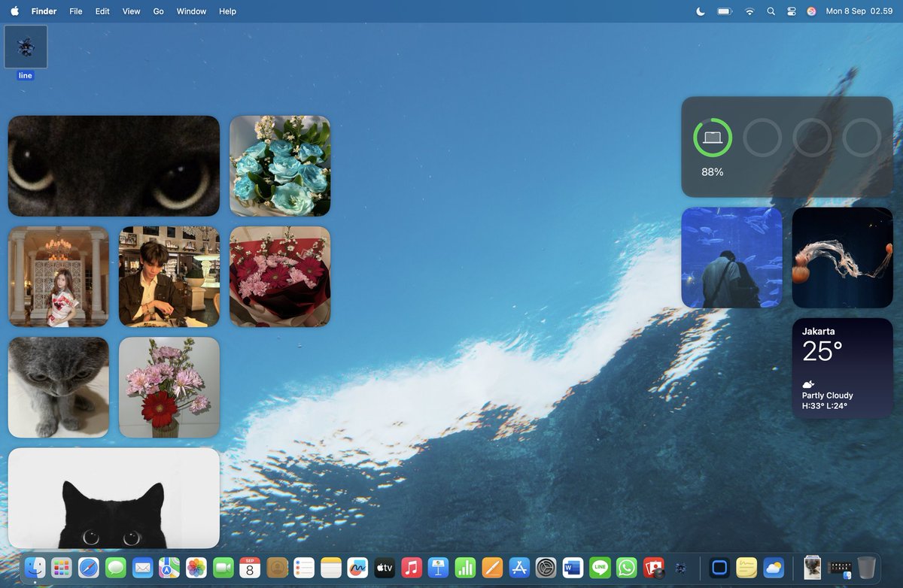This screenshot has height=588, width=903.
Task: Launch Microsoft Word from the Dock
Action: 573,568
